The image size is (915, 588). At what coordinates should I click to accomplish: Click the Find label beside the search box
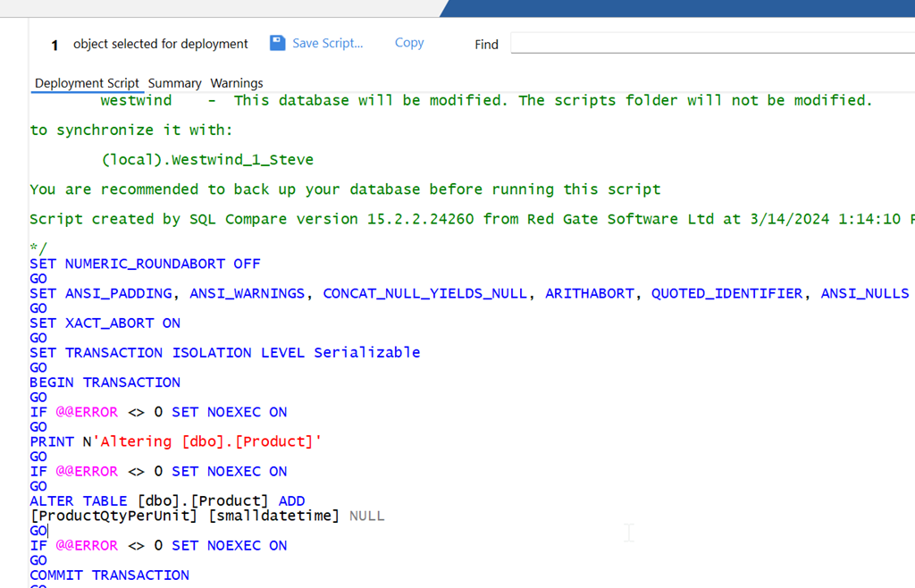click(486, 45)
